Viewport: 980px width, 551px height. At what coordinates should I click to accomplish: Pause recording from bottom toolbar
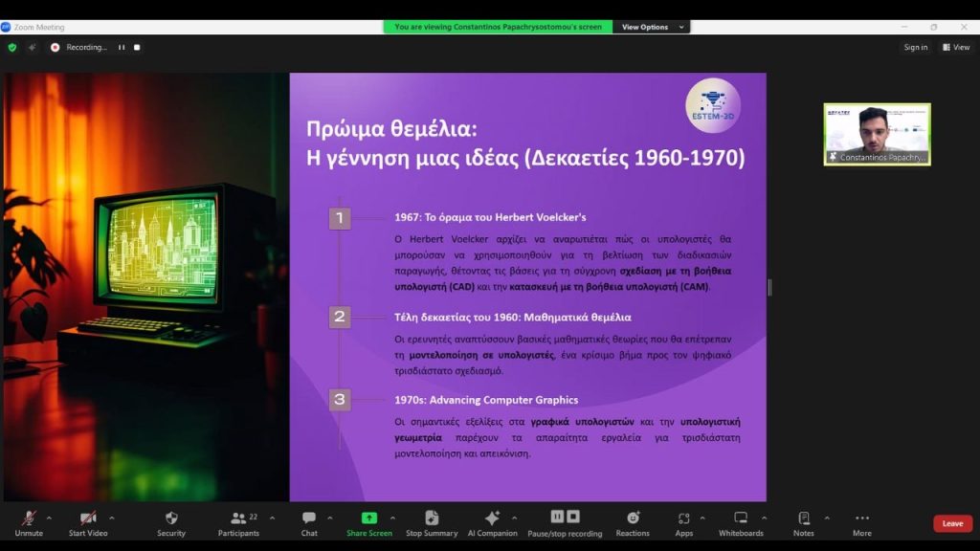[x=557, y=517]
